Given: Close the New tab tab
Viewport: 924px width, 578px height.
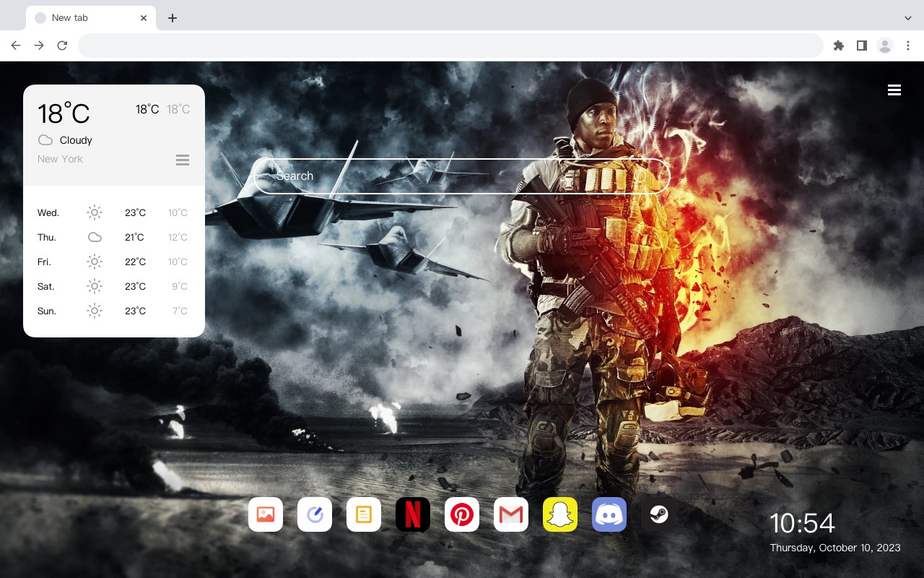Looking at the screenshot, I should (x=144, y=18).
